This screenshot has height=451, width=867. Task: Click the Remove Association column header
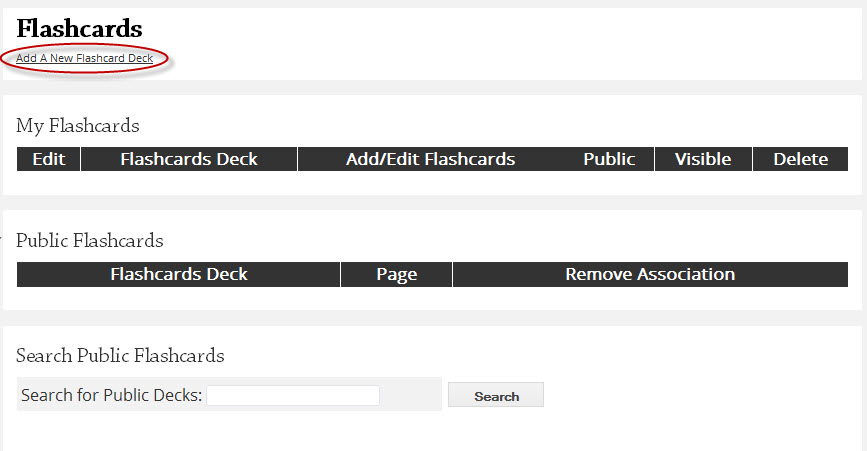pos(650,274)
